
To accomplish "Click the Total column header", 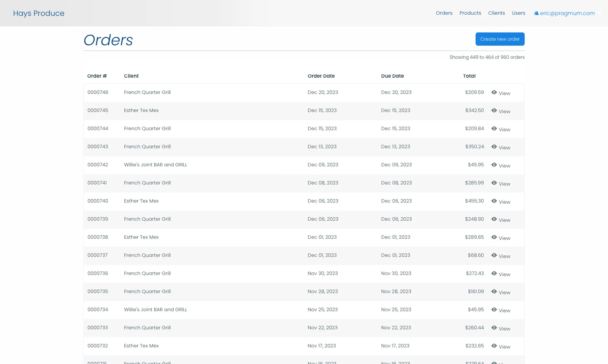I will pos(469,76).
